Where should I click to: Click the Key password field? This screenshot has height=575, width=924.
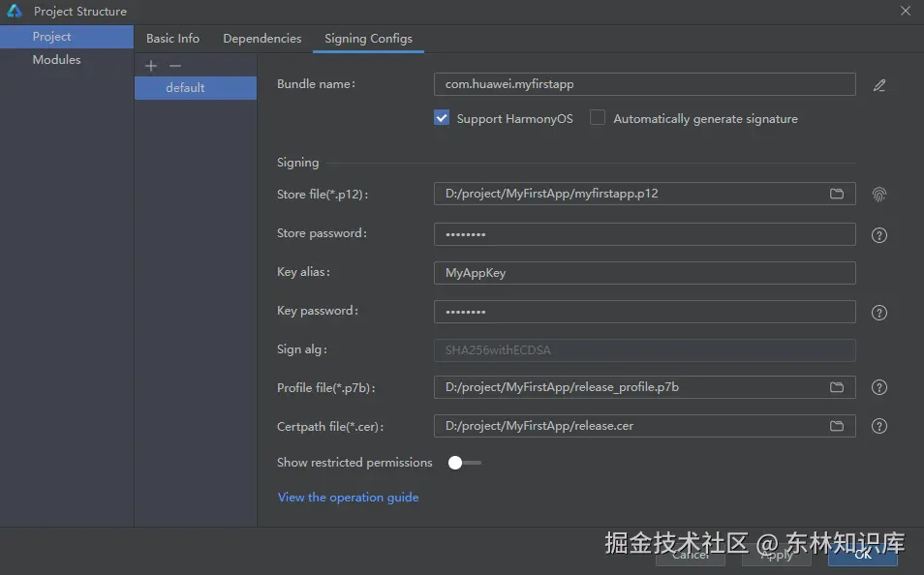pyautogui.click(x=645, y=312)
